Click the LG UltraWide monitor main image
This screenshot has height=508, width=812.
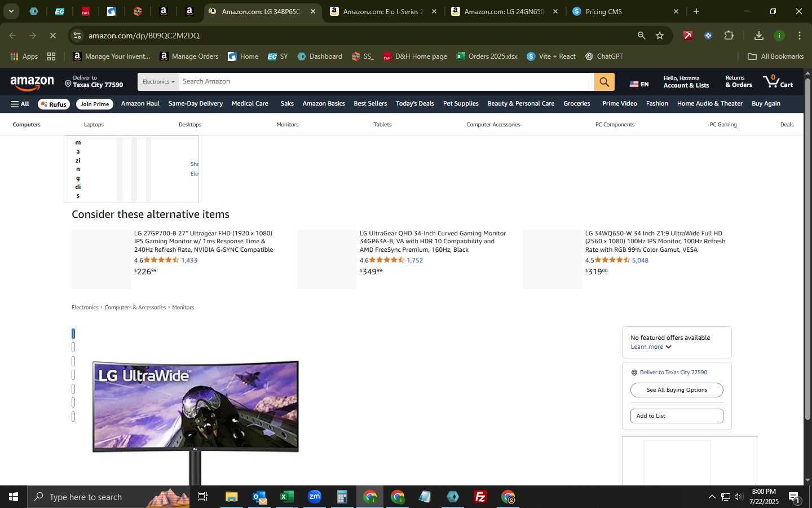196,422
